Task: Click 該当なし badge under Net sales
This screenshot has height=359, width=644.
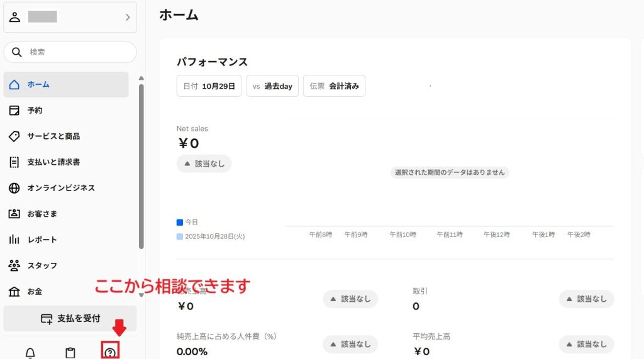Action: click(x=204, y=163)
